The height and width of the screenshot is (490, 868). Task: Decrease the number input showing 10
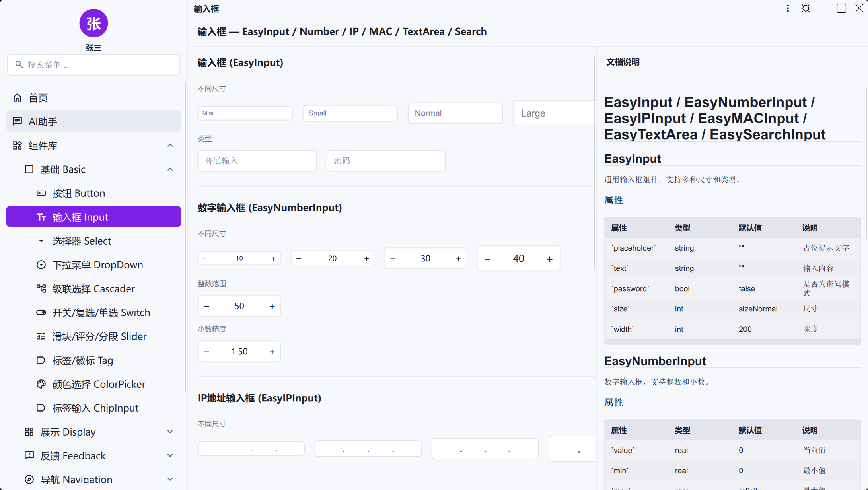click(x=204, y=259)
